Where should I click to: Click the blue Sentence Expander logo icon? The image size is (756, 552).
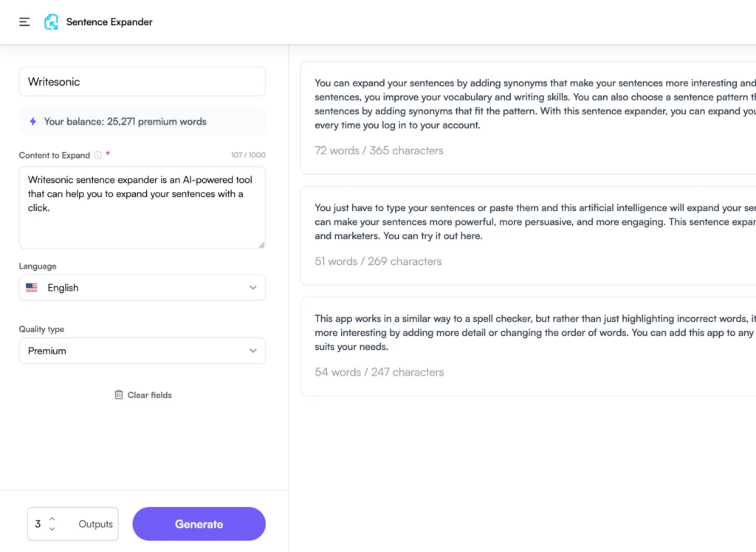(50, 21)
